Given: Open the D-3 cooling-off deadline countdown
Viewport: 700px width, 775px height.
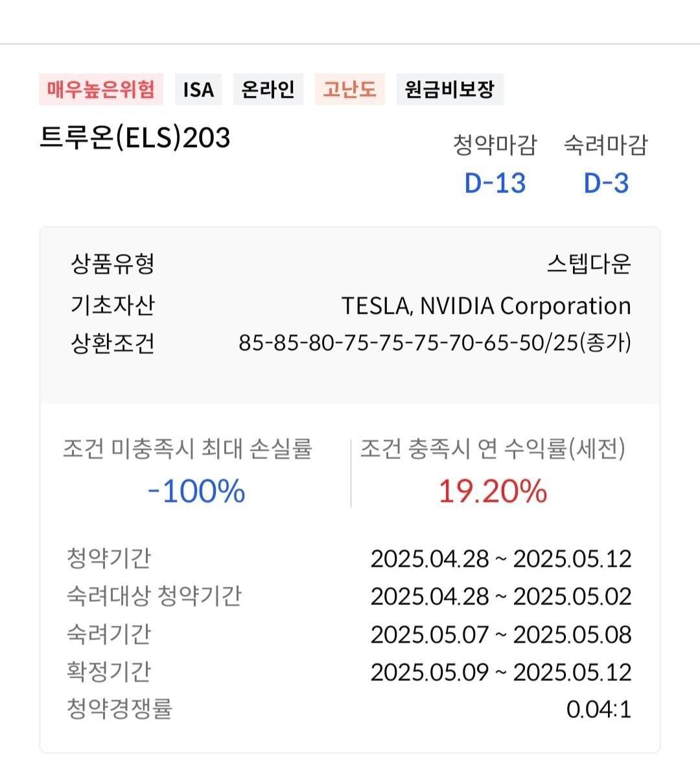Looking at the screenshot, I should [x=607, y=182].
